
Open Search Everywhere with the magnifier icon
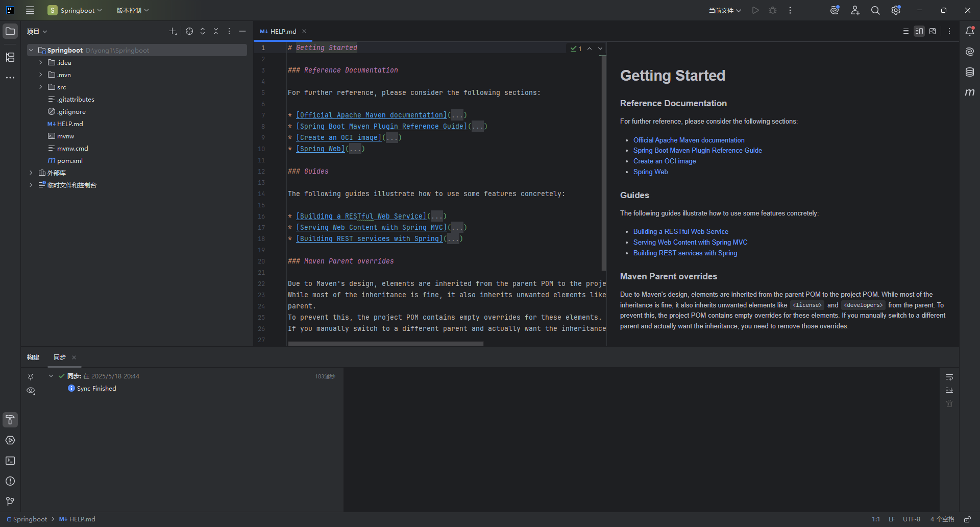click(x=875, y=10)
